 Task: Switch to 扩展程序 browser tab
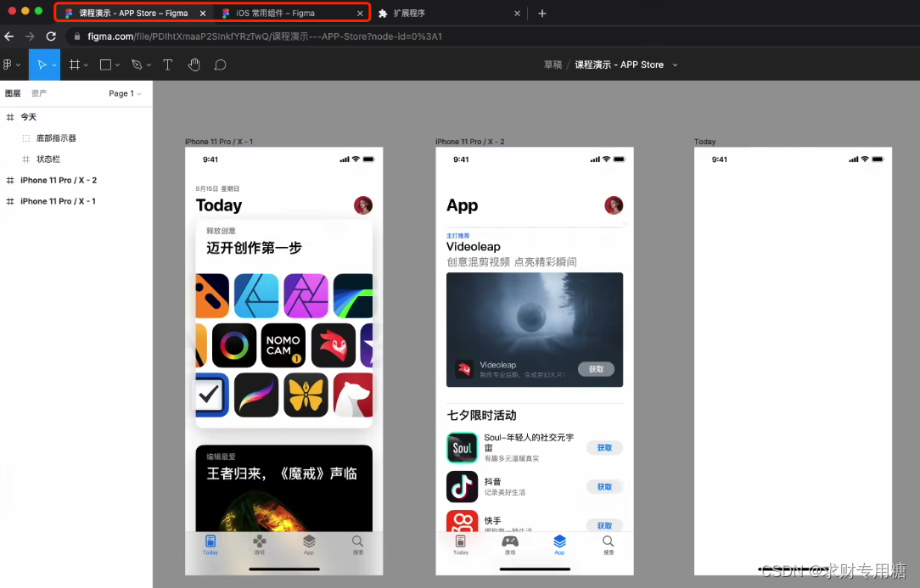point(409,13)
